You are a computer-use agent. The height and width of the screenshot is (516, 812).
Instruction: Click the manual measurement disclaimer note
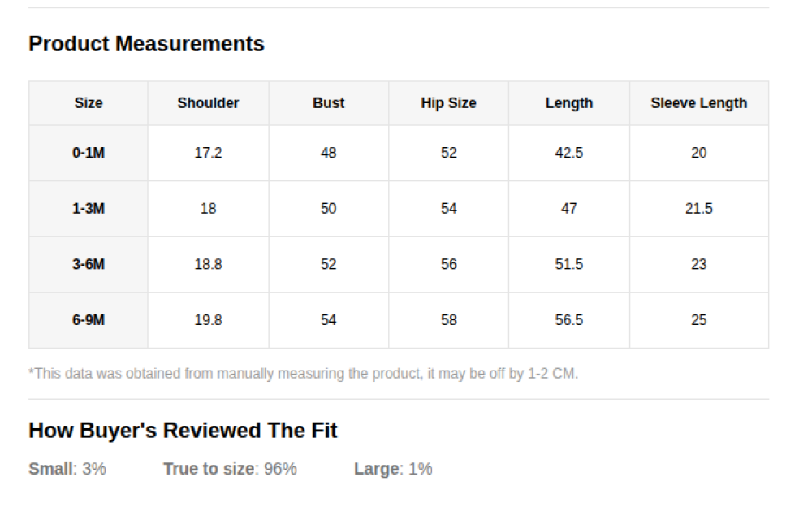point(303,374)
